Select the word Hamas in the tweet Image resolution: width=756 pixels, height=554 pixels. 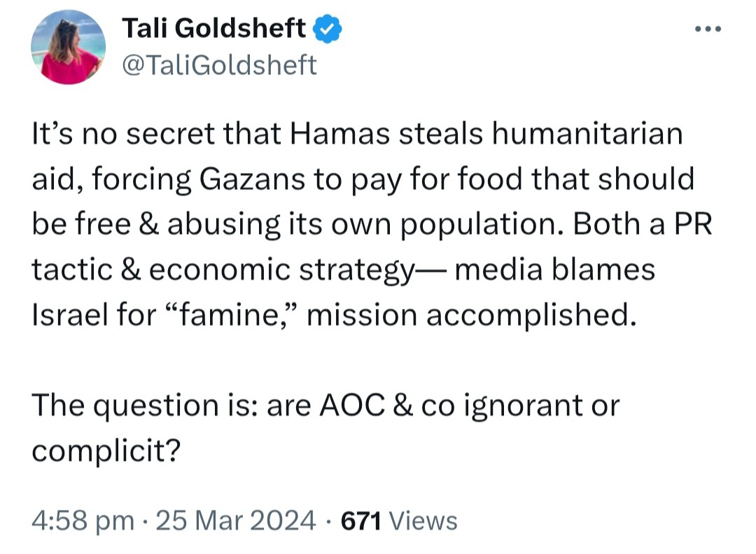(339, 134)
